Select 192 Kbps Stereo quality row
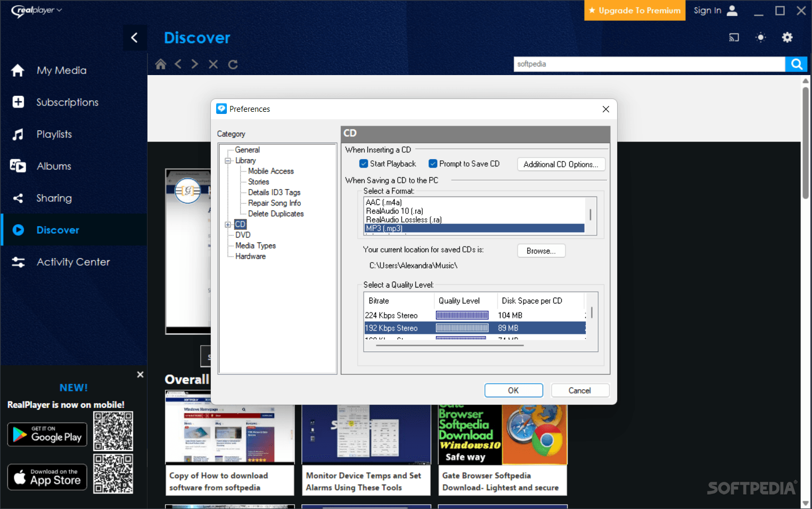Image resolution: width=812 pixels, height=509 pixels. (474, 328)
